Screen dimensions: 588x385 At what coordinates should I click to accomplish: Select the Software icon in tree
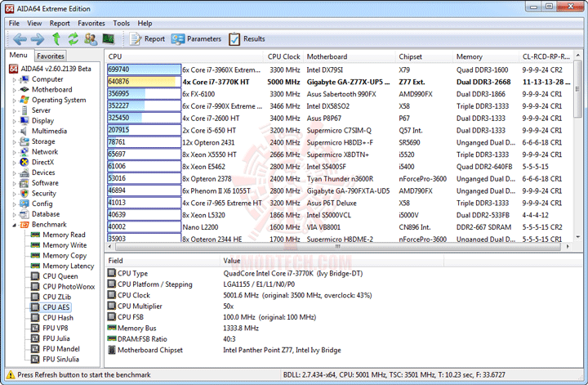point(24,183)
